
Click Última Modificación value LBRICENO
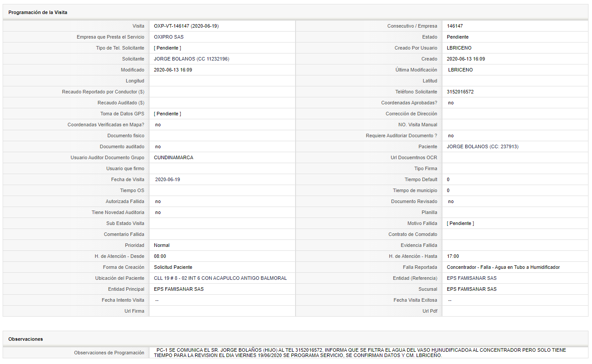click(x=460, y=70)
